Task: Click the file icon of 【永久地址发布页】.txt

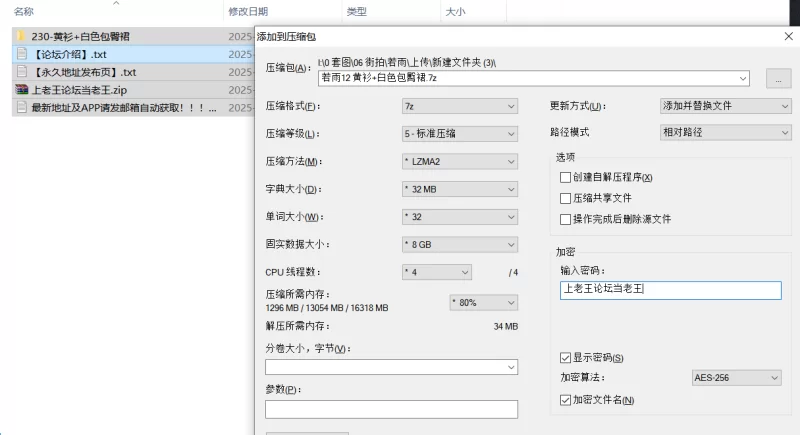Action: 21,72
